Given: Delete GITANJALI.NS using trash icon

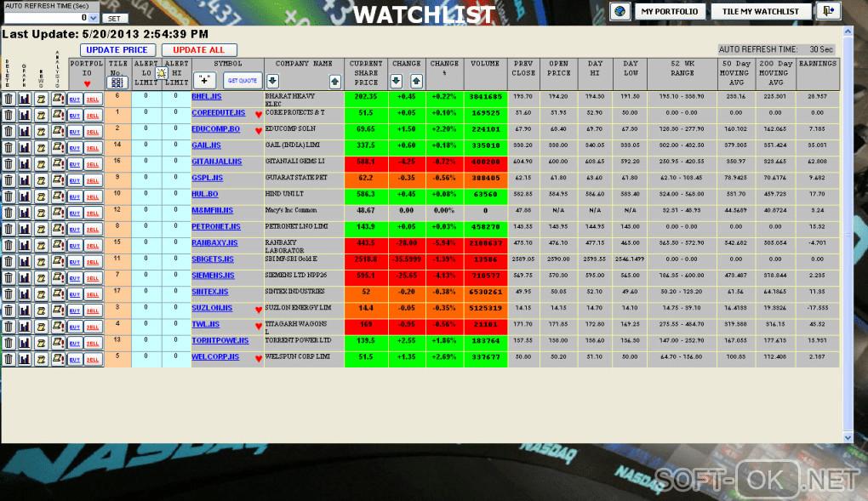Looking at the screenshot, I should [x=9, y=164].
